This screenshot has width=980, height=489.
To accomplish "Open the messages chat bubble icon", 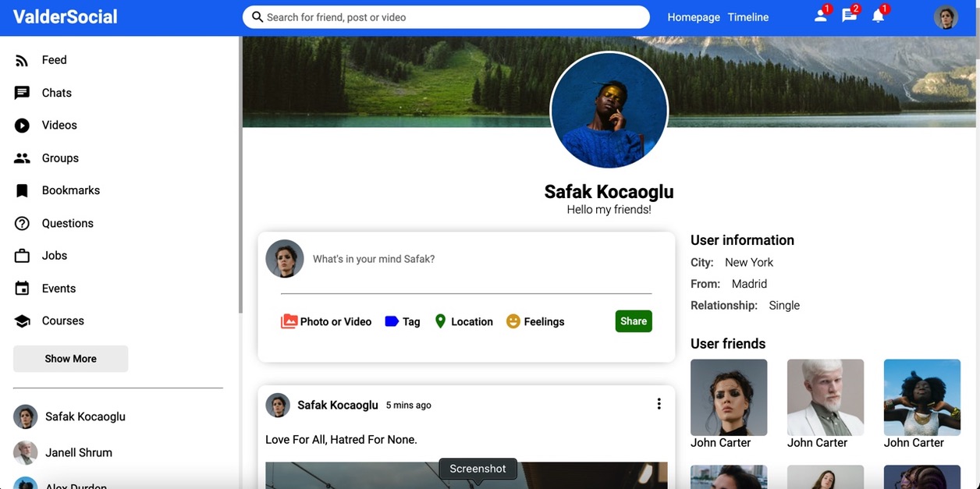I will point(849,16).
